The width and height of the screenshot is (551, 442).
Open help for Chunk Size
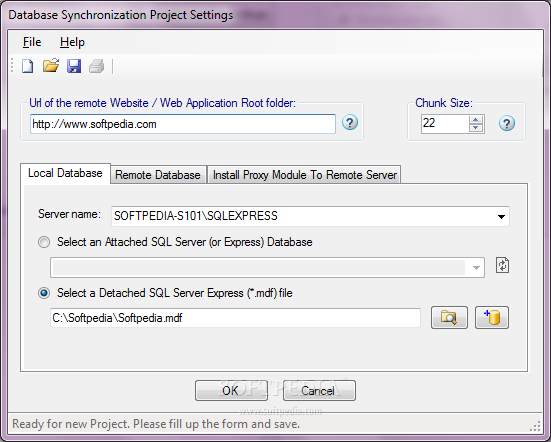(507, 123)
